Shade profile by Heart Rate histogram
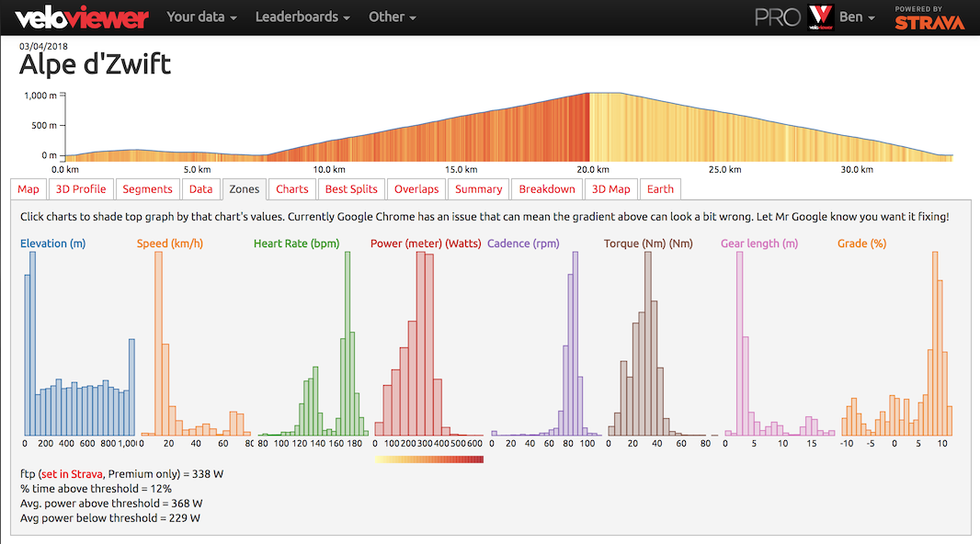The width and height of the screenshot is (980, 544). coord(312,344)
